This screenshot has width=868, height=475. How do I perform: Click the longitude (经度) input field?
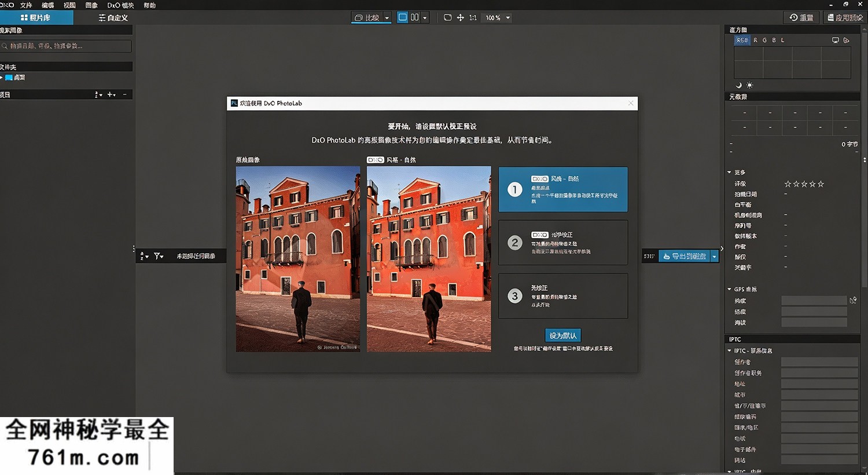pos(814,312)
